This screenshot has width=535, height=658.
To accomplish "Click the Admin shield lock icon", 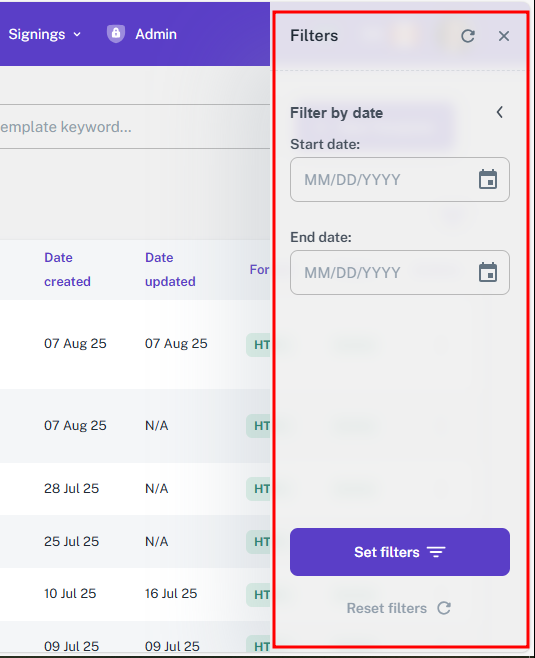I will pyautogui.click(x=116, y=34).
